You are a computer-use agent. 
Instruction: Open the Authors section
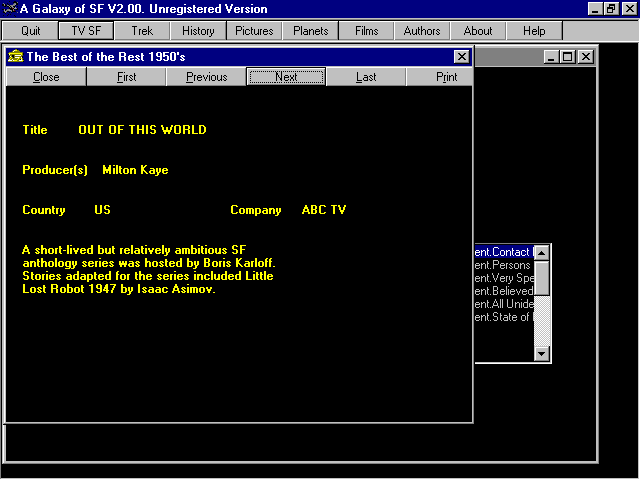coord(422,31)
